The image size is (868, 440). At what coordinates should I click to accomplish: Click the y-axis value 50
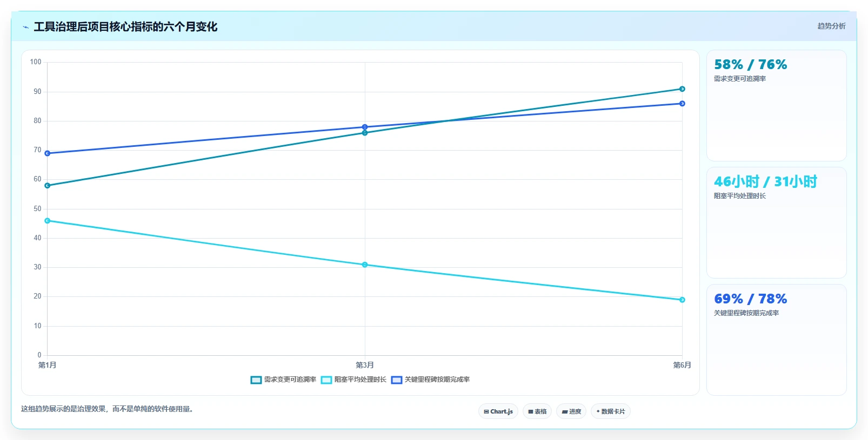(37, 208)
